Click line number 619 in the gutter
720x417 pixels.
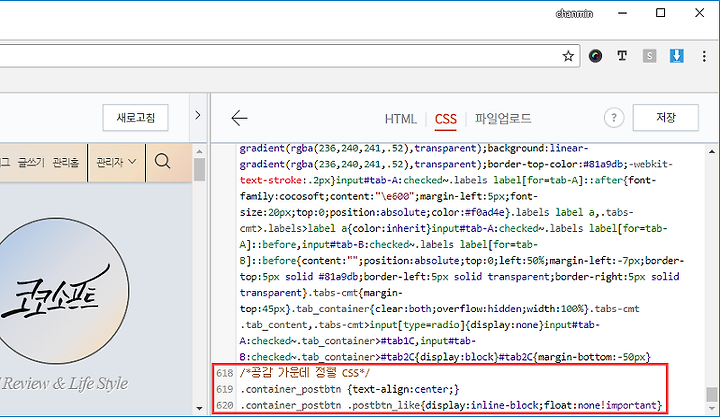click(225, 389)
